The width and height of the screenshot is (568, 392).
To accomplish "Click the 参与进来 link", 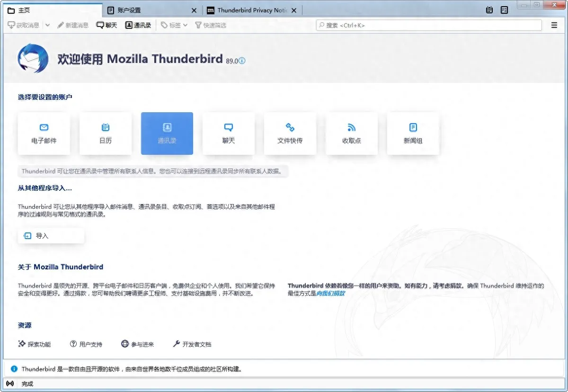I will tap(138, 344).
